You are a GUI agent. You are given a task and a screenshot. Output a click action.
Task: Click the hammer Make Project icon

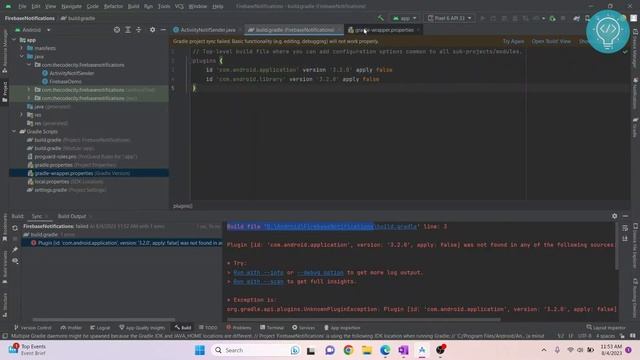coord(380,18)
